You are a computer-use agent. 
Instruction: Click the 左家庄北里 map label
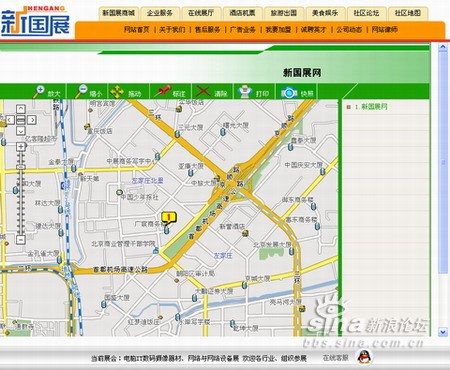[147, 181]
